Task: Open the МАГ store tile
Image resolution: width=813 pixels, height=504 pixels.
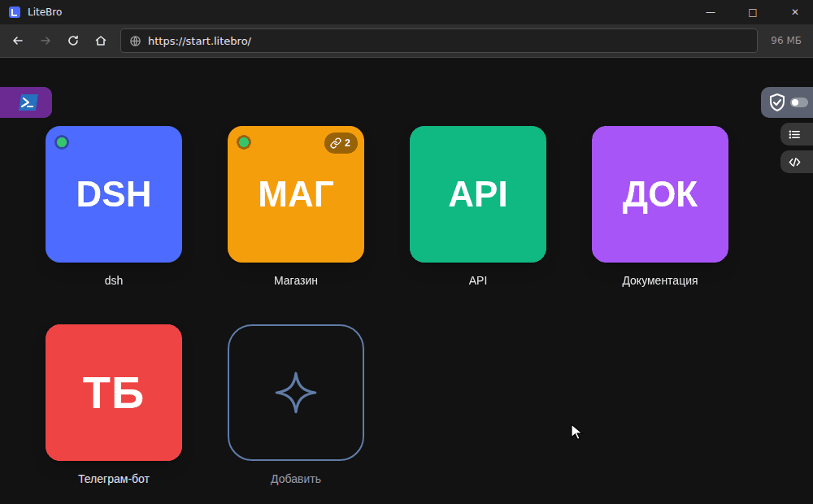Action: (296, 194)
